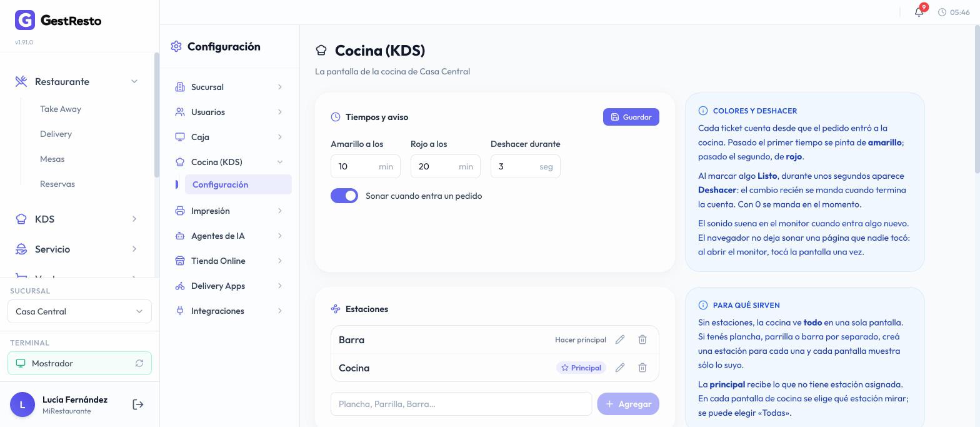980x427 pixels.
Task: Click the info icon in Colores y Deshacer
Action: pyautogui.click(x=703, y=111)
